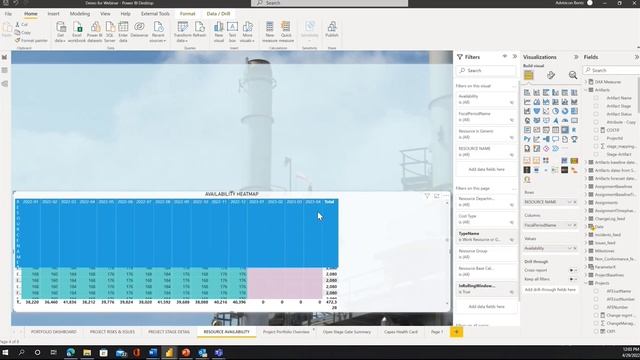640x360 pixels.
Task: Open the Insert ribbon tab
Action: tap(53, 14)
